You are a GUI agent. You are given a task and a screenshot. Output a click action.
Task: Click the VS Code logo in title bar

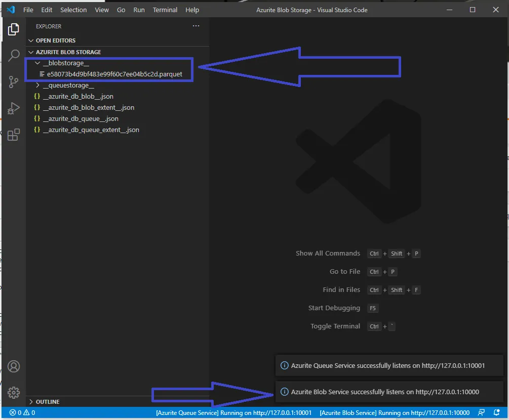point(11,10)
